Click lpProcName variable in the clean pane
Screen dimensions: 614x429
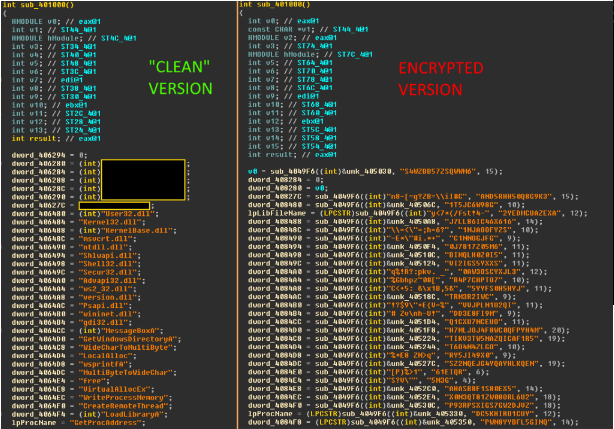34,423
